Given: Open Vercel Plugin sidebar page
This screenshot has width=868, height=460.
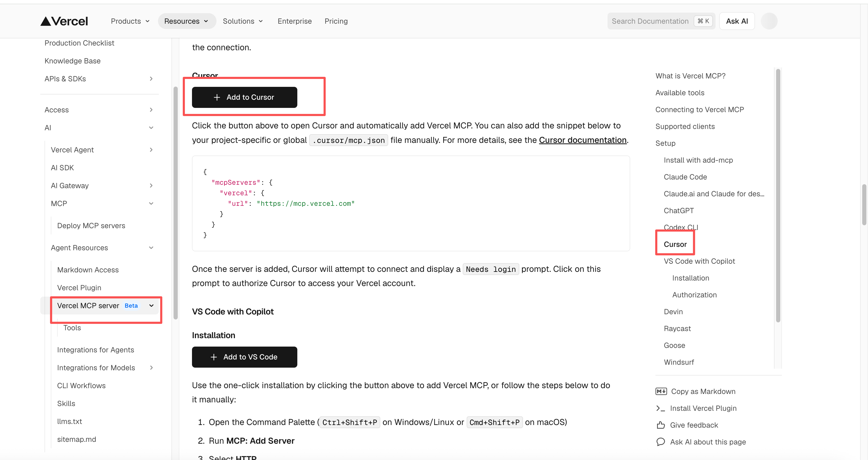Looking at the screenshot, I should pyautogui.click(x=79, y=288).
